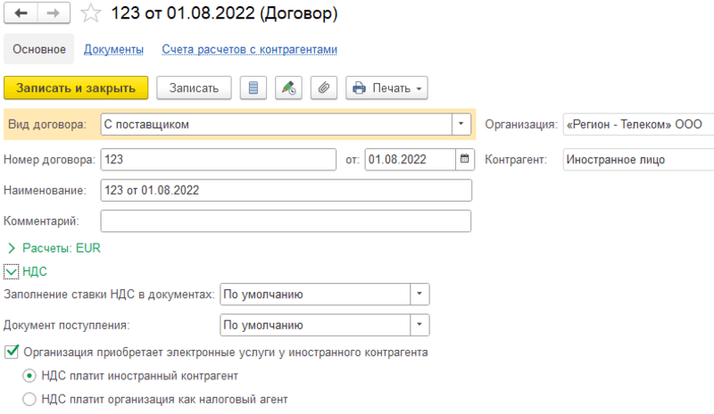Click the forward navigation arrow
Viewport: 714px width, 414px height.
[54, 14]
